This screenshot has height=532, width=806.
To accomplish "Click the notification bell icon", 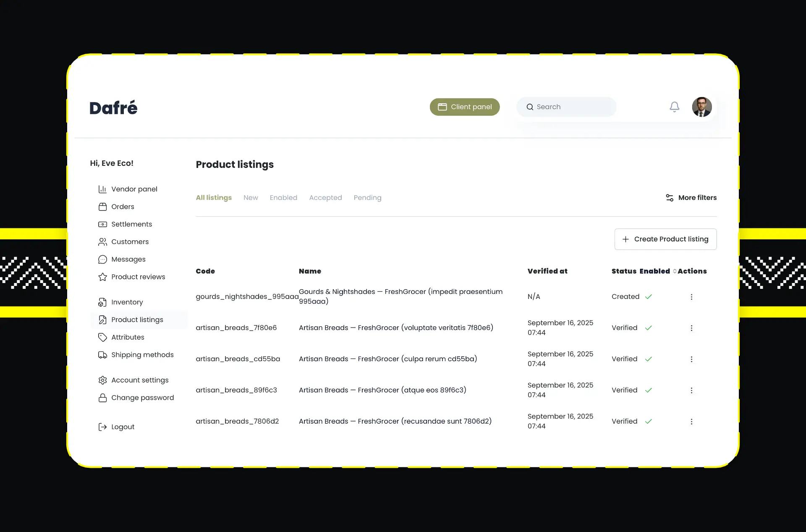I will 674,107.
